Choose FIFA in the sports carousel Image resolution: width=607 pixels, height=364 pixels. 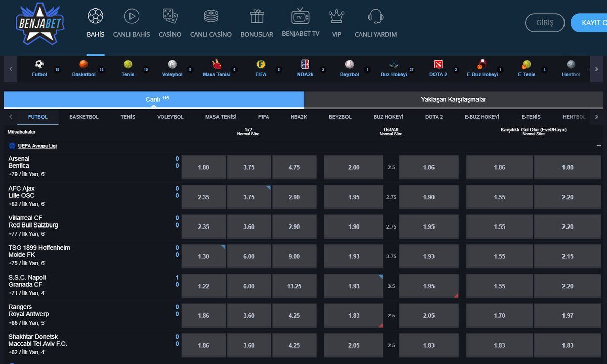261,69
